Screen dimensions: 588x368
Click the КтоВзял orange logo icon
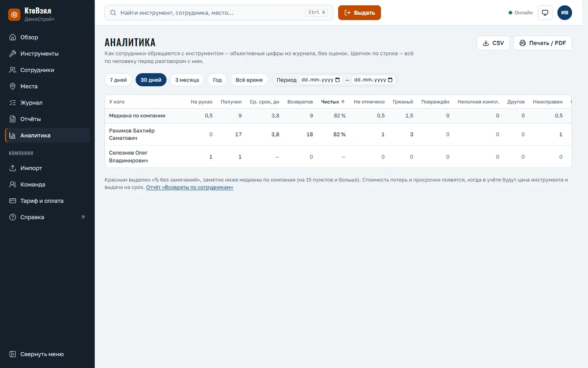point(14,15)
